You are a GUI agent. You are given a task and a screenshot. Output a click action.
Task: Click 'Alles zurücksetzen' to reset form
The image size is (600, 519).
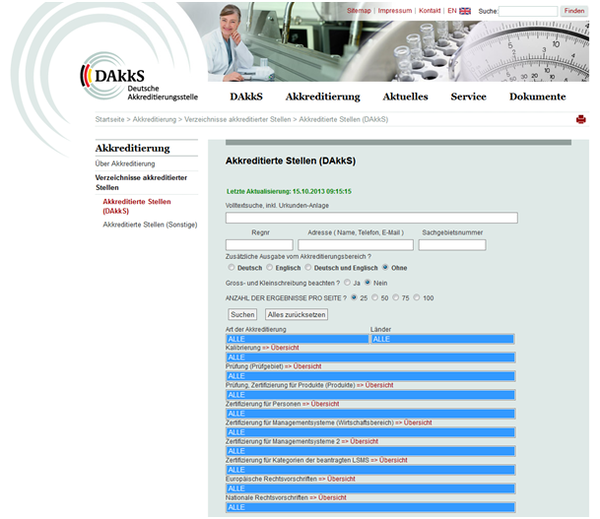pos(296,314)
